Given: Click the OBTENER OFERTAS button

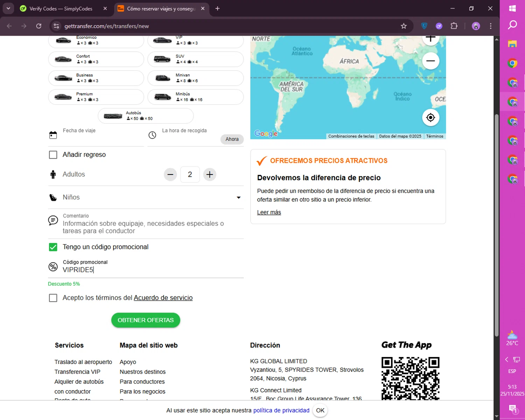Looking at the screenshot, I should click(146, 320).
